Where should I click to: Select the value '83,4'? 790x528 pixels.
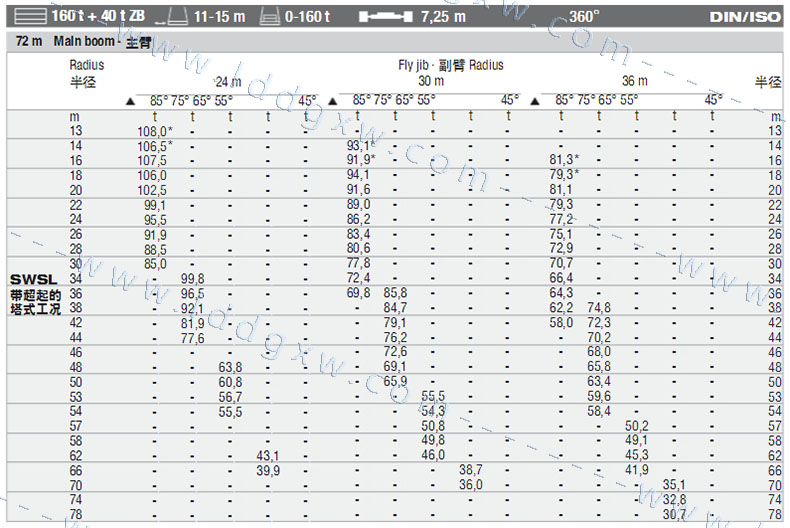click(x=358, y=234)
